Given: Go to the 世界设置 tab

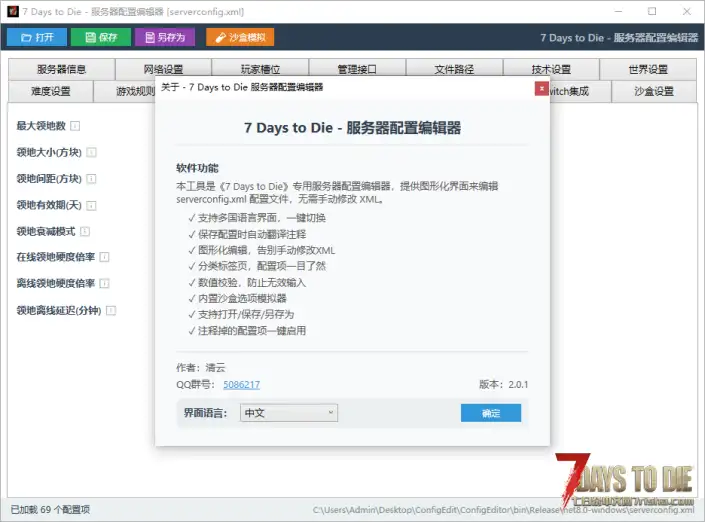Looking at the screenshot, I should pos(648,69).
